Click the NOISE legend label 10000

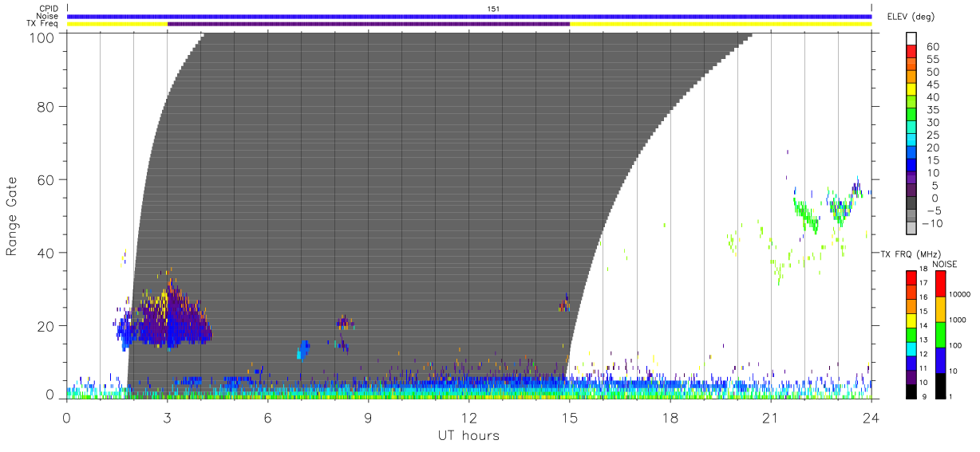click(x=960, y=294)
